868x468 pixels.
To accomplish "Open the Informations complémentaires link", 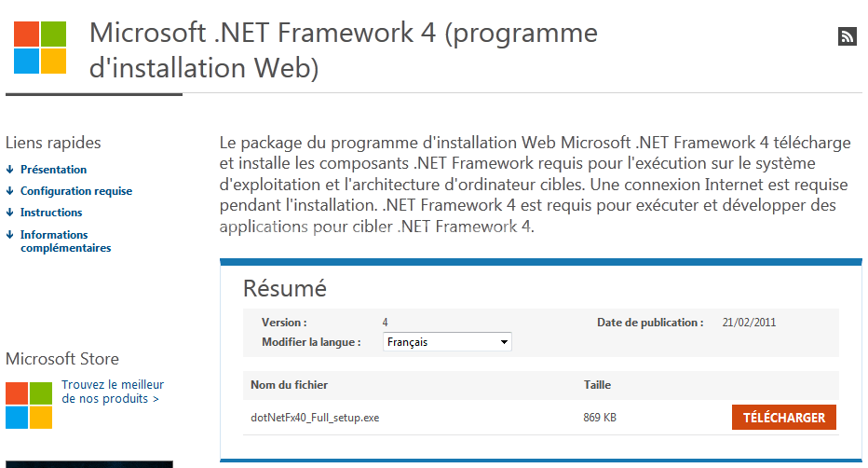I will pos(66,241).
